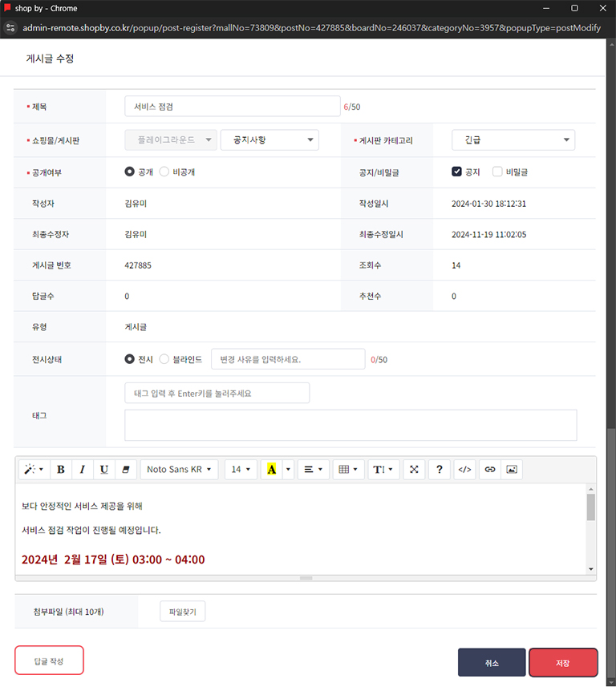Click the large tag list box

tap(351, 426)
